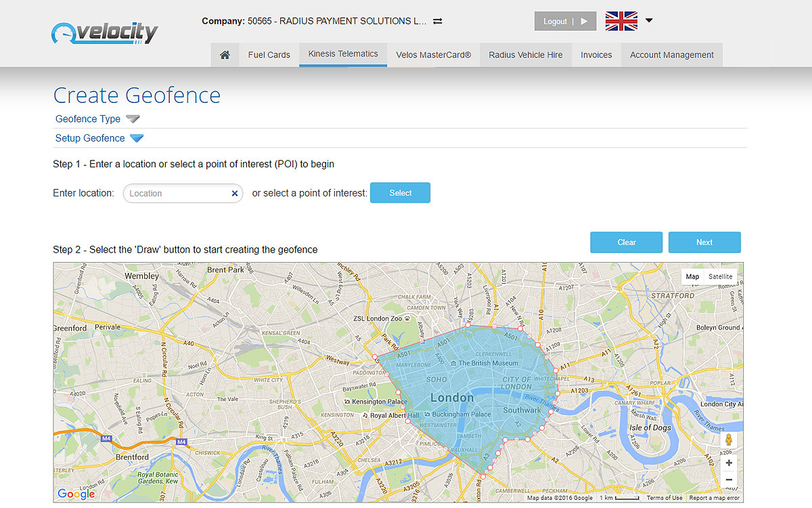Zoom in on the map with plus
This screenshot has height=508, width=812.
pyautogui.click(x=729, y=463)
